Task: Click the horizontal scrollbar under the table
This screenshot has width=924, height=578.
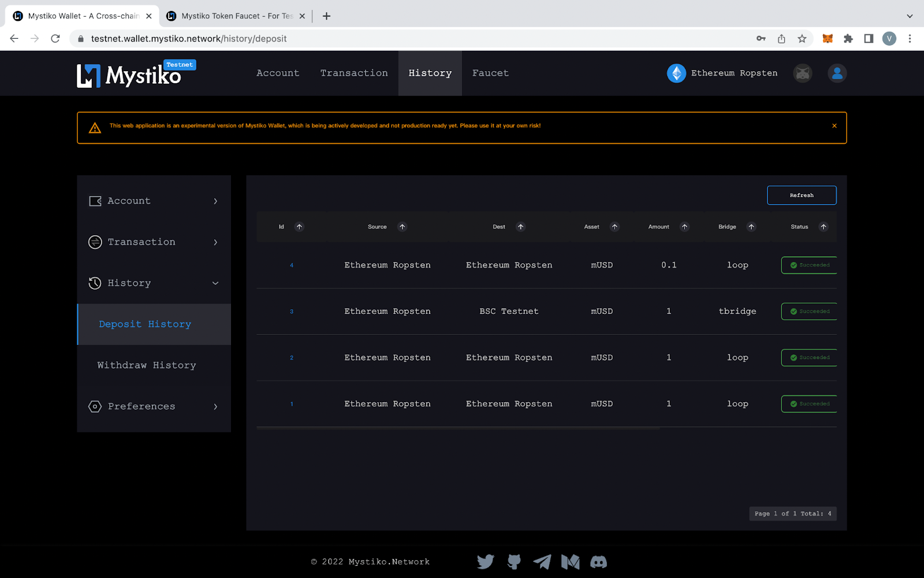Action: click(x=458, y=428)
